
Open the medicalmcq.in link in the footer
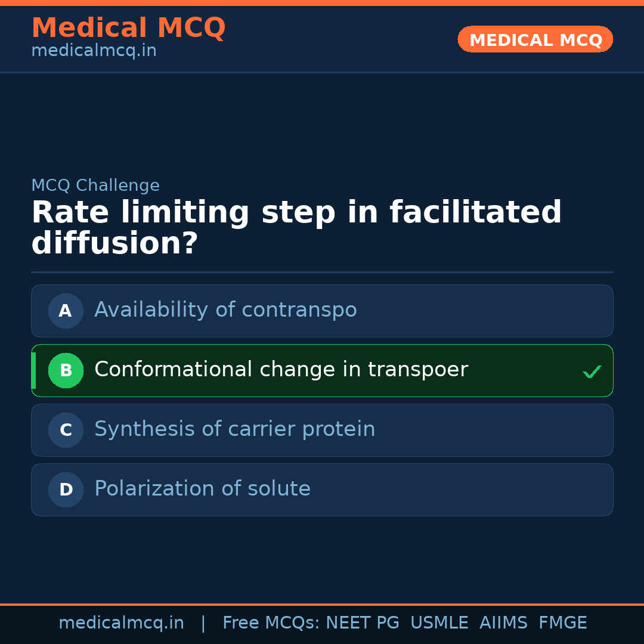pos(121,623)
